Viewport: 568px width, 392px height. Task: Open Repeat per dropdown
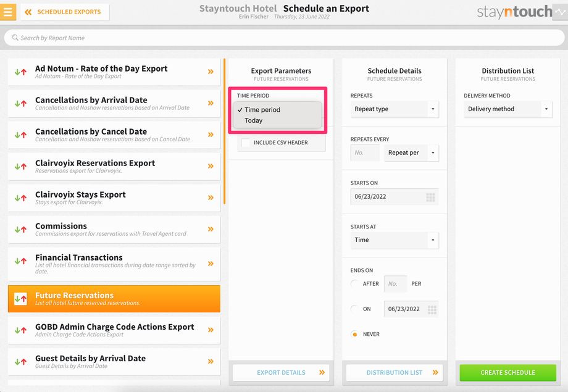pos(412,153)
